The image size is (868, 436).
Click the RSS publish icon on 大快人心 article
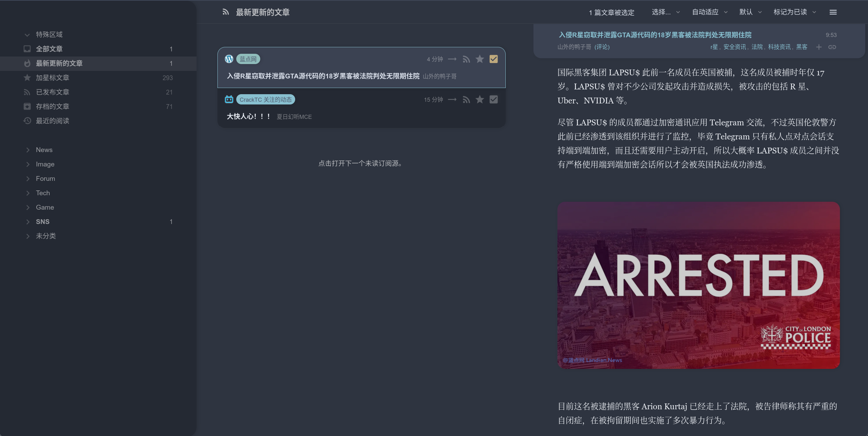click(x=466, y=100)
